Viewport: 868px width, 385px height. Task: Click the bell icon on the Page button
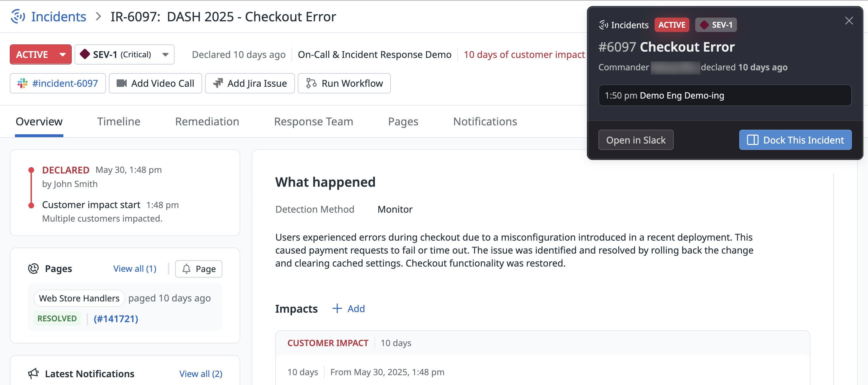(x=186, y=269)
